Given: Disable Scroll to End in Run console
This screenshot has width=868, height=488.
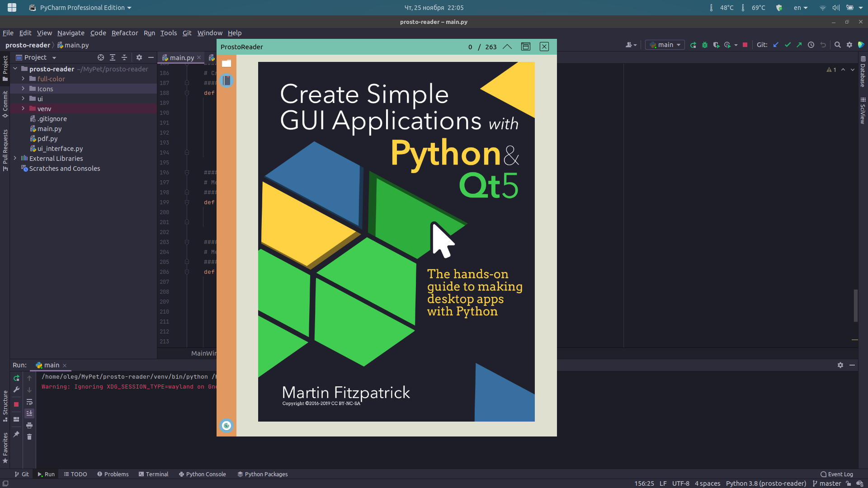Looking at the screenshot, I should [29, 413].
